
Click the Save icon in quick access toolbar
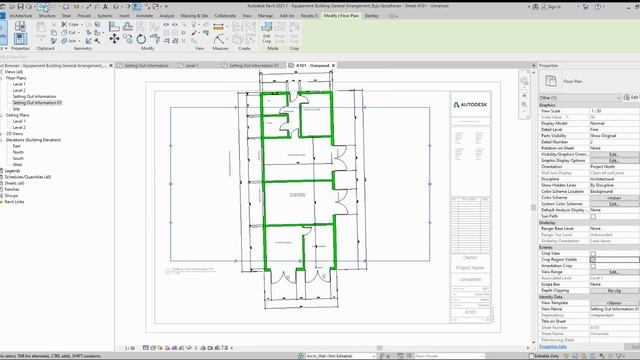click(20, 7)
